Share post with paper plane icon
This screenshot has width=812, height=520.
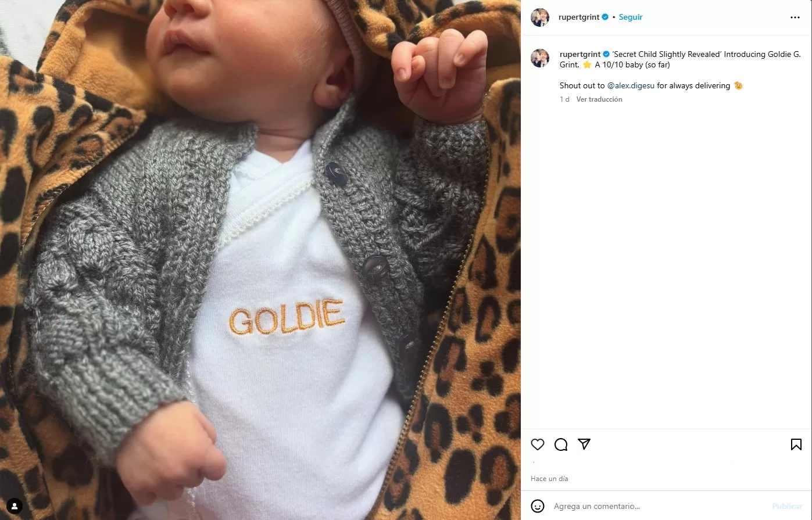pyautogui.click(x=584, y=444)
